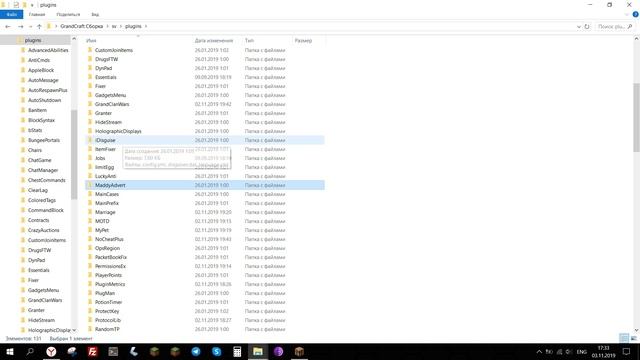Open the Calculator from the taskbar

tap(237, 351)
